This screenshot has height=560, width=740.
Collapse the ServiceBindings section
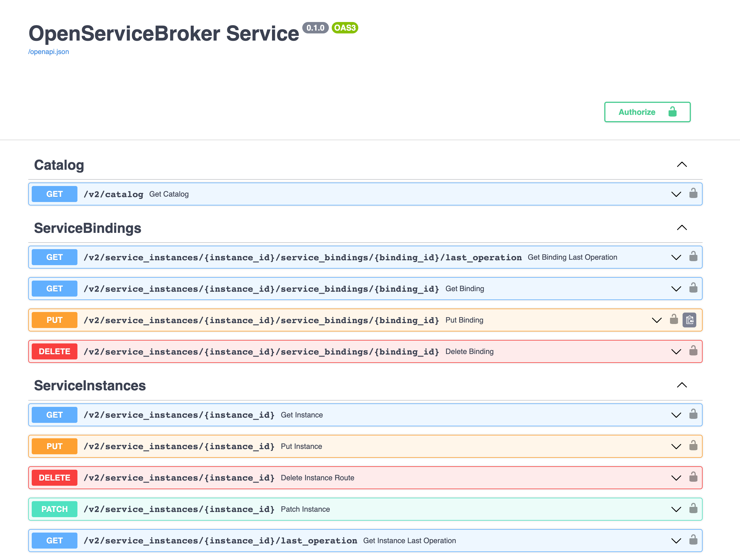pyautogui.click(x=682, y=228)
